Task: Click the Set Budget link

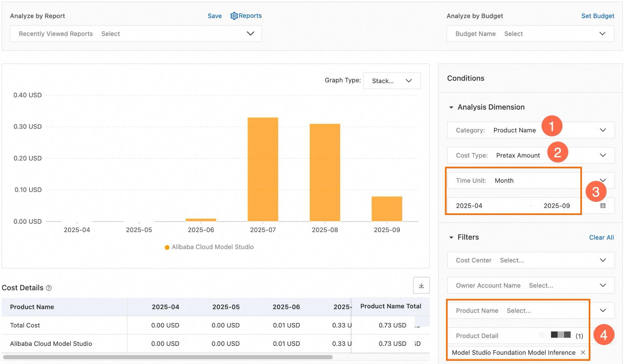Action: 597,16
